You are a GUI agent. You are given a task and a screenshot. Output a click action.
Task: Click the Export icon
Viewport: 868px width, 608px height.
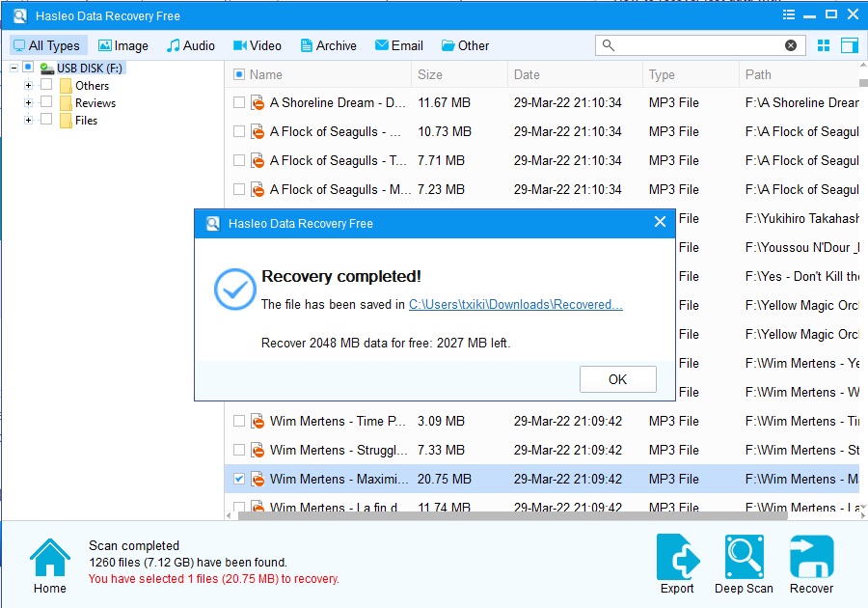[678, 557]
